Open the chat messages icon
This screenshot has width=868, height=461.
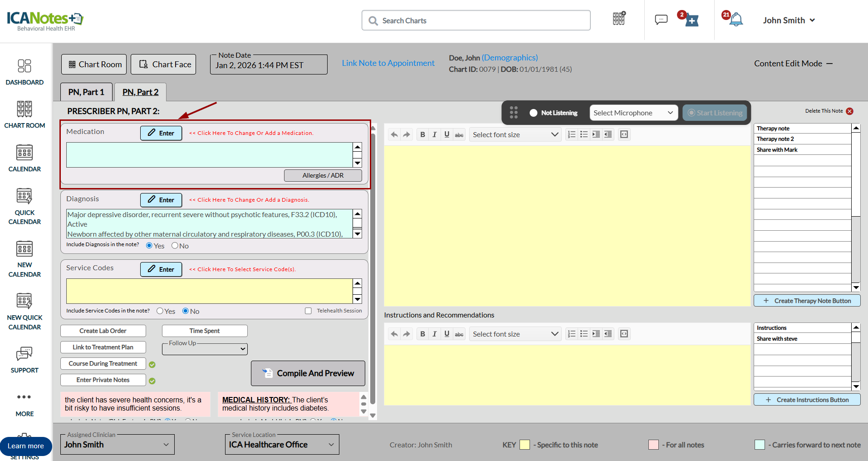coord(661,20)
